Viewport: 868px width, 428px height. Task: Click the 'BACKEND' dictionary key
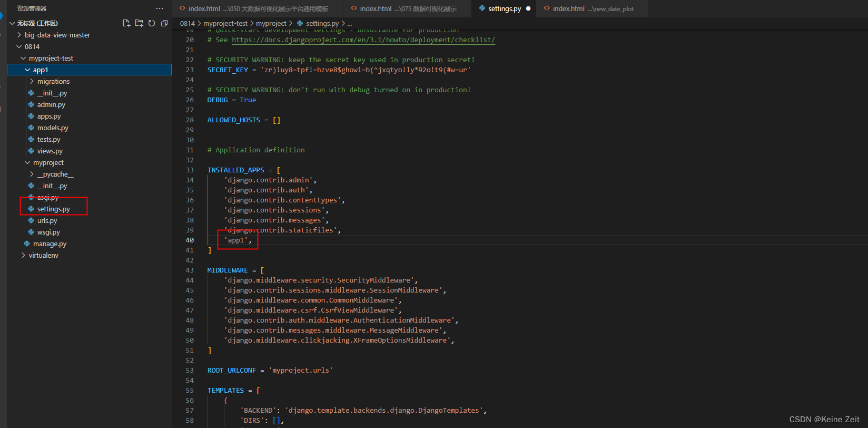click(x=258, y=410)
